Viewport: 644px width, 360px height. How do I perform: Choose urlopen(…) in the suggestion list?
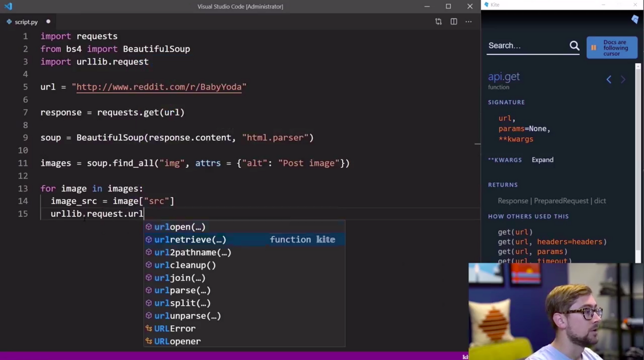point(179,227)
